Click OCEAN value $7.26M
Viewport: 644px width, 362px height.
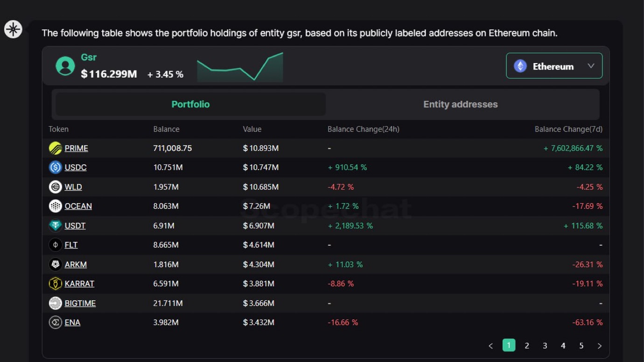tap(257, 206)
